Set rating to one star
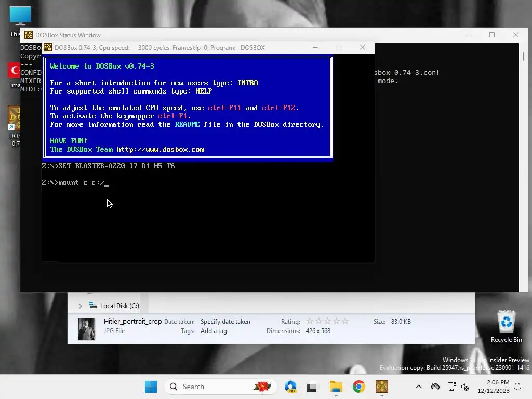532x399 pixels. click(310, 321)
